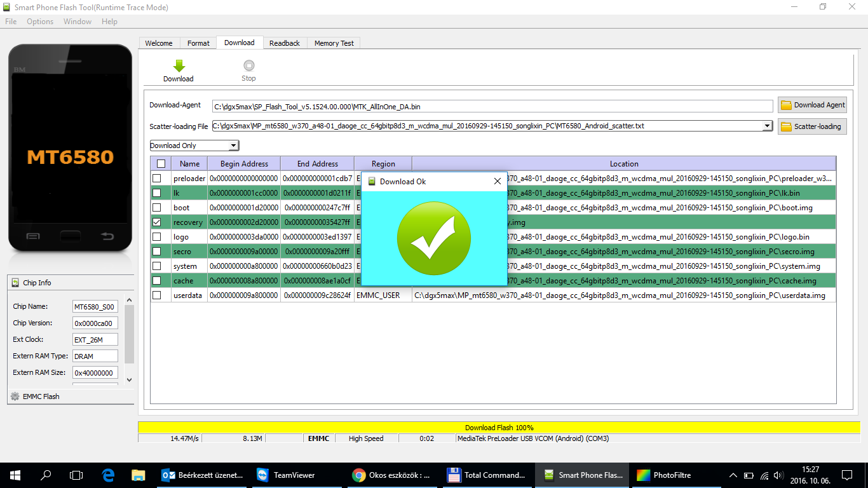Screen dimensions: 868x488
Task: Enable the userdata partition checkbox
Action: click(x=157, y=295)
